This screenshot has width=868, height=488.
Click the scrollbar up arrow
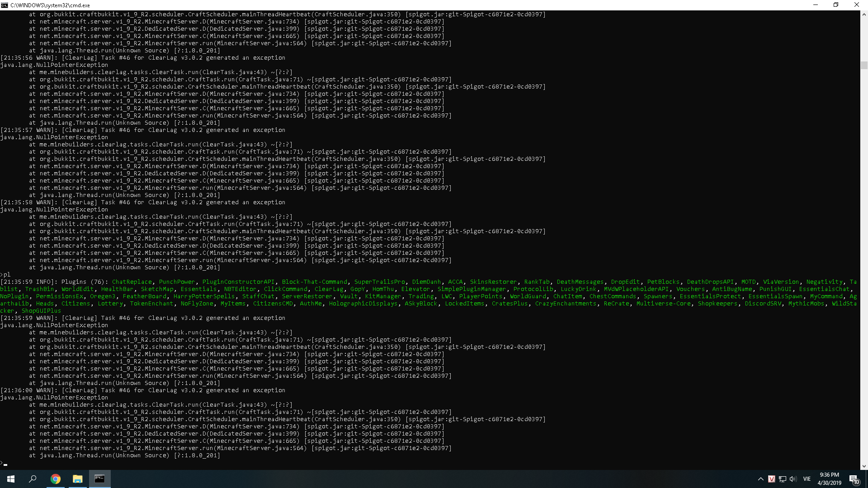864,14
